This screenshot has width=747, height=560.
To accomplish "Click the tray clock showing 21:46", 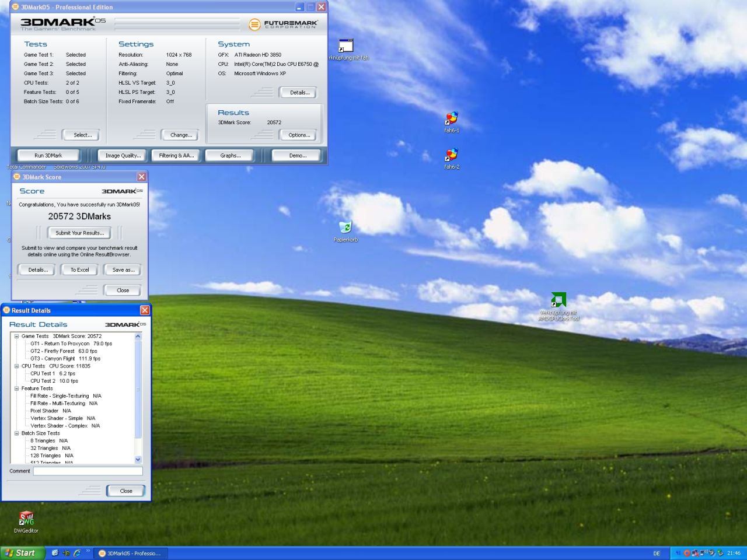I will point(734,553).
